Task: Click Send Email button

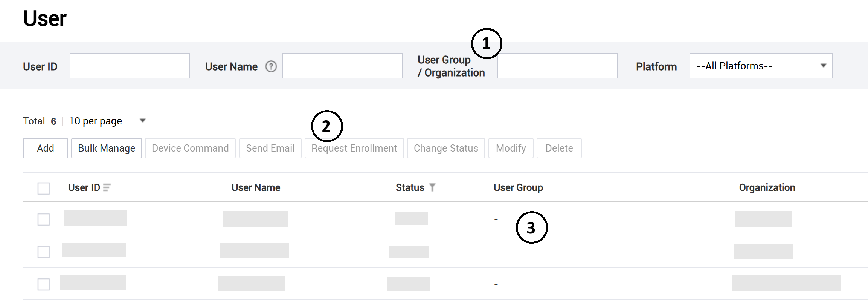Action: click(x=270, y=148)
